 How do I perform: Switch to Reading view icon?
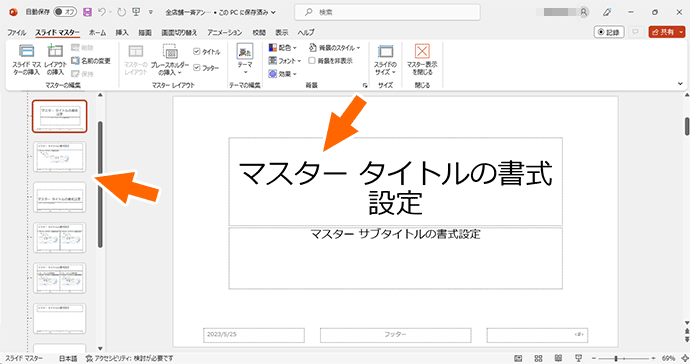(x=558, y=358)
